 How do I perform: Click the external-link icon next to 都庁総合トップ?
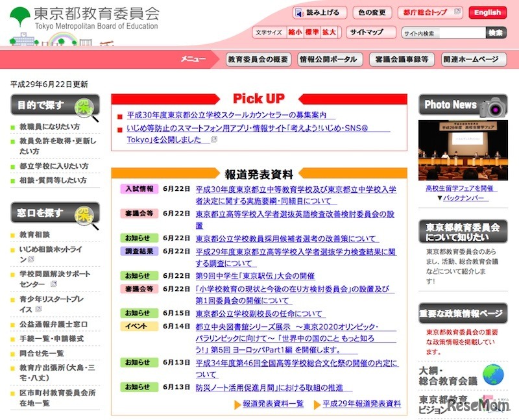(456, 10)
